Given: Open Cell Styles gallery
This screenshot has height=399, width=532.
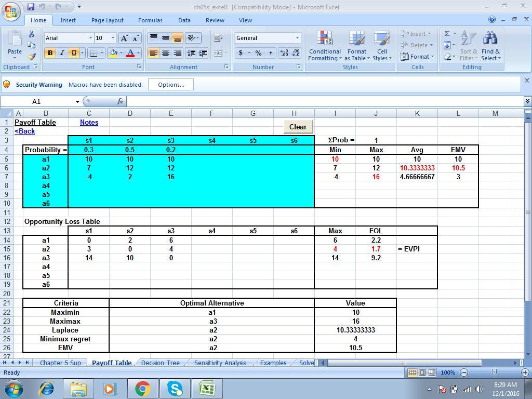Looking at the screenshot, I should tap(382, 46).
